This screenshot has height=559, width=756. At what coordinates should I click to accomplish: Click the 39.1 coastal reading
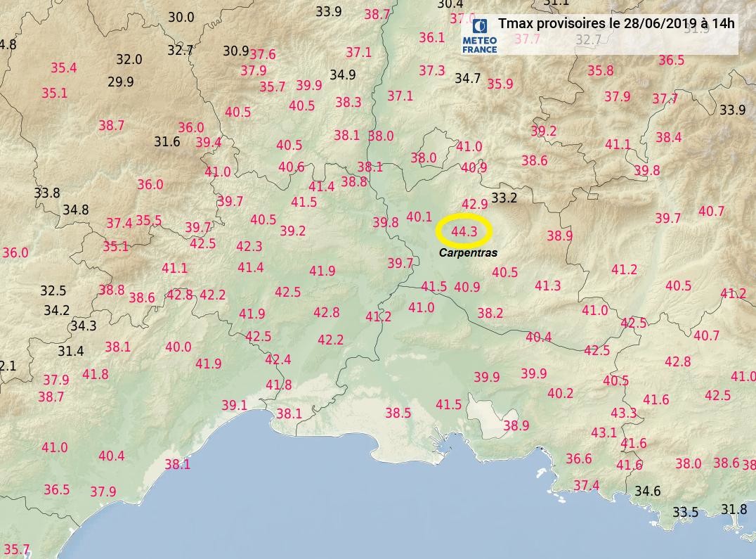(235, 405)
